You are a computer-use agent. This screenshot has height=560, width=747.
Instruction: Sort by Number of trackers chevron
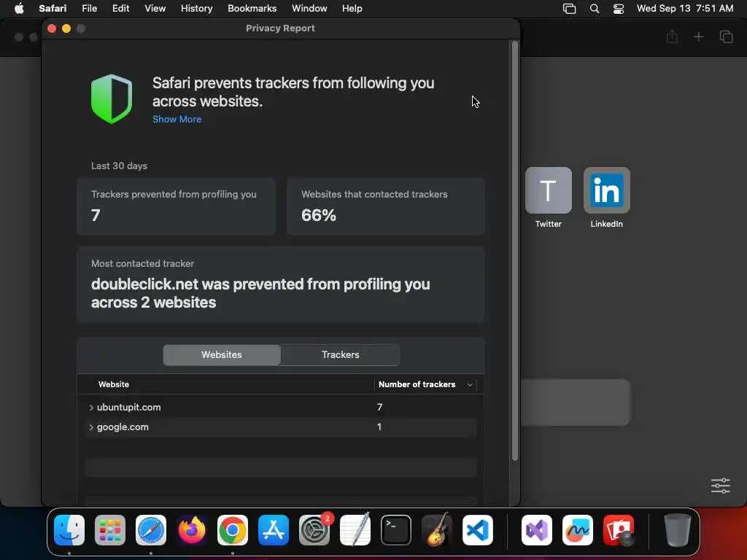point(470,385)
